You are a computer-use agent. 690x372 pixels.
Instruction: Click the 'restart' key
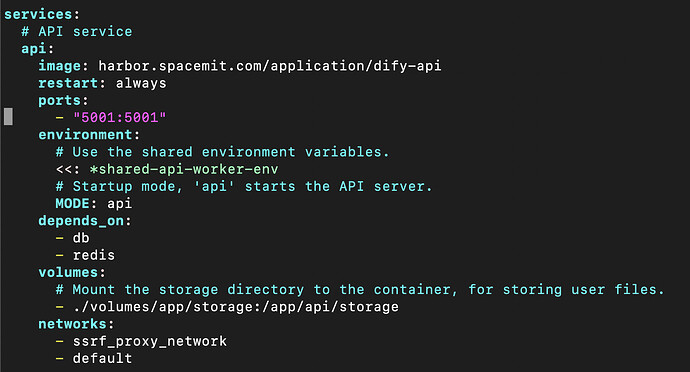pos(68,83)
